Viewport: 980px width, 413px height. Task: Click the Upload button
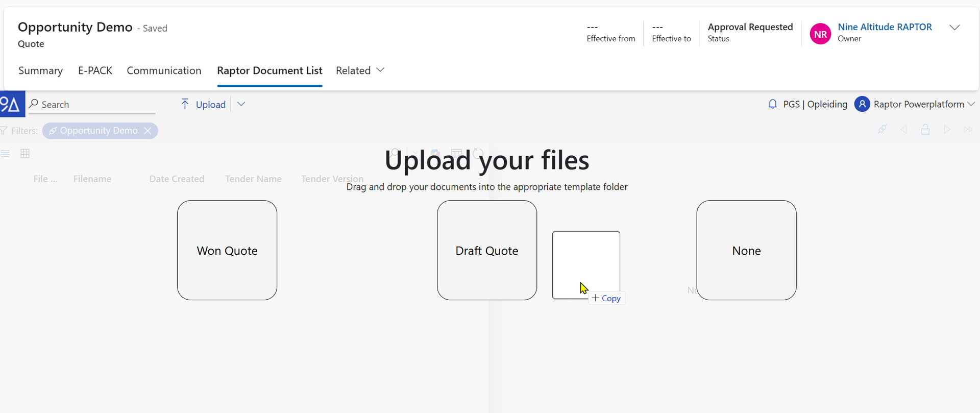click(x=204, y=104)
